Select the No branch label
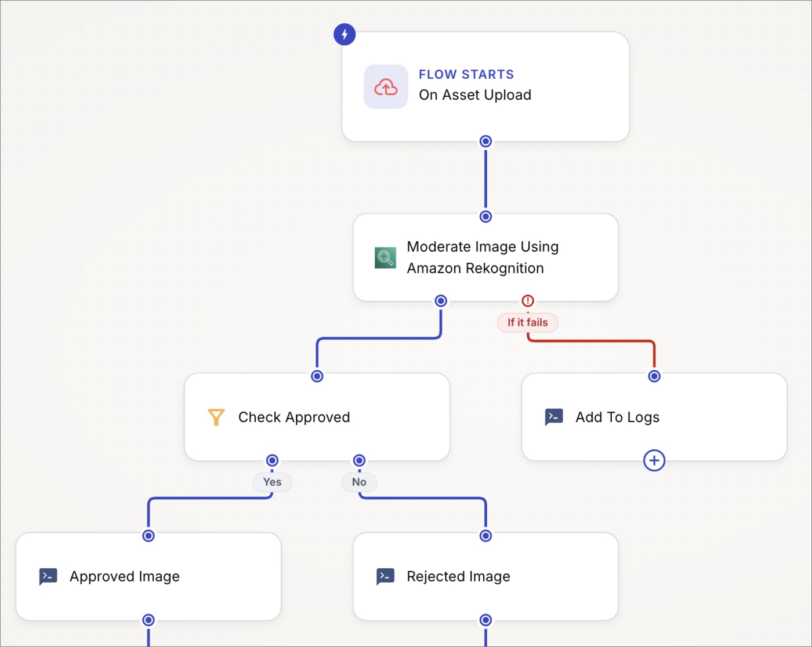This screenshot has height=647, width=812. point(359,482)
